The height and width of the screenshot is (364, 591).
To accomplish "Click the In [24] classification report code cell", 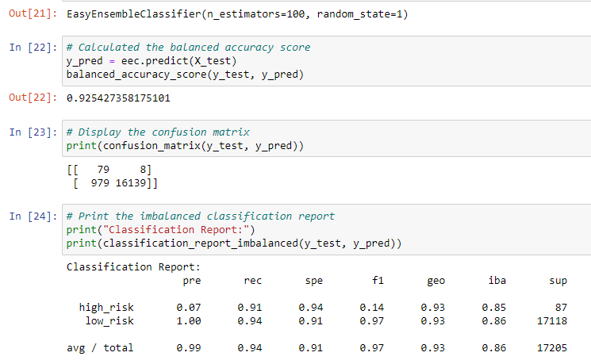I will (x=326, y=230).
